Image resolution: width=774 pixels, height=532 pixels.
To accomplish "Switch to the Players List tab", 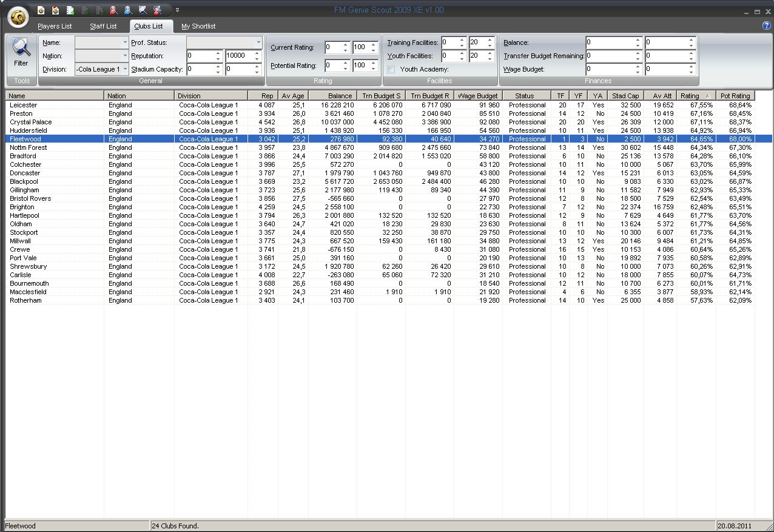I will point(55,27).
